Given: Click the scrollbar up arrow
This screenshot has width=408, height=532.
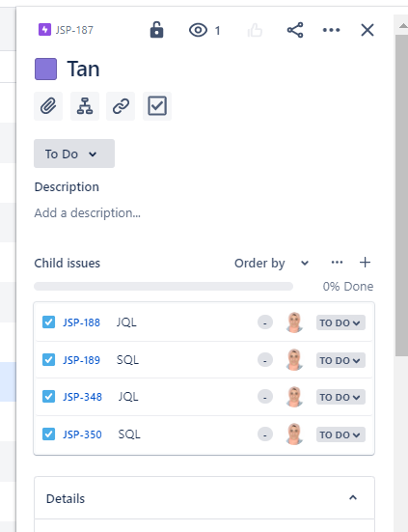Looking at the screenshot, I should pyautogui.click(x=402, y=25).
